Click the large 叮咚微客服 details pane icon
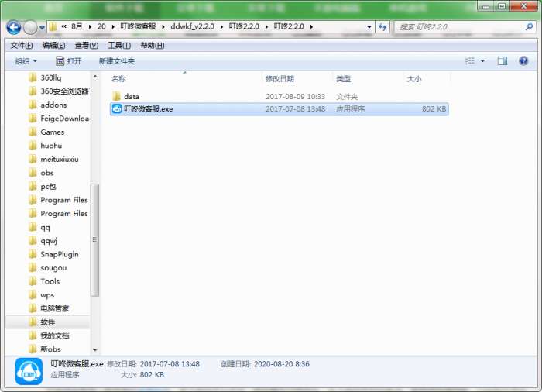Screen dimensions: 542x392 pos(29,372)
